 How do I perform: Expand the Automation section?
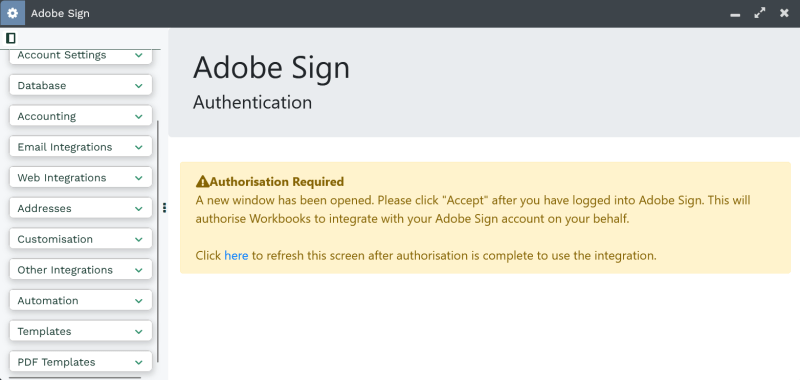[x=81, y=300]
